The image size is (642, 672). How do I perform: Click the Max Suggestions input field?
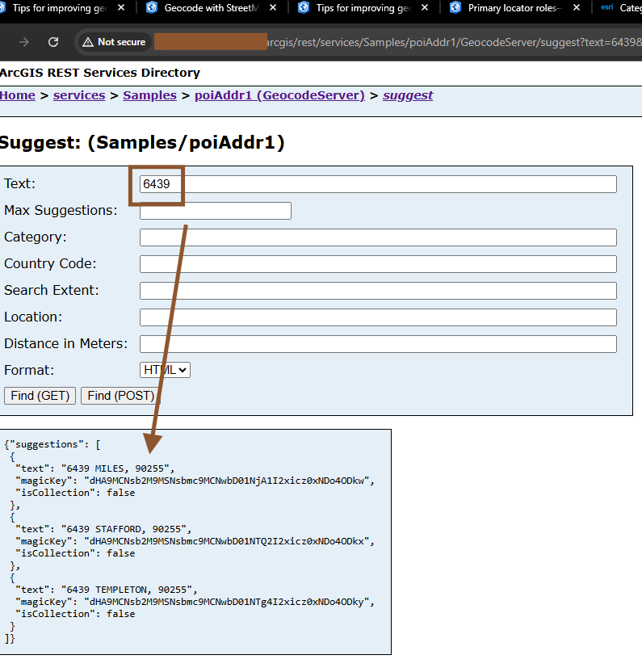(215, 211)
